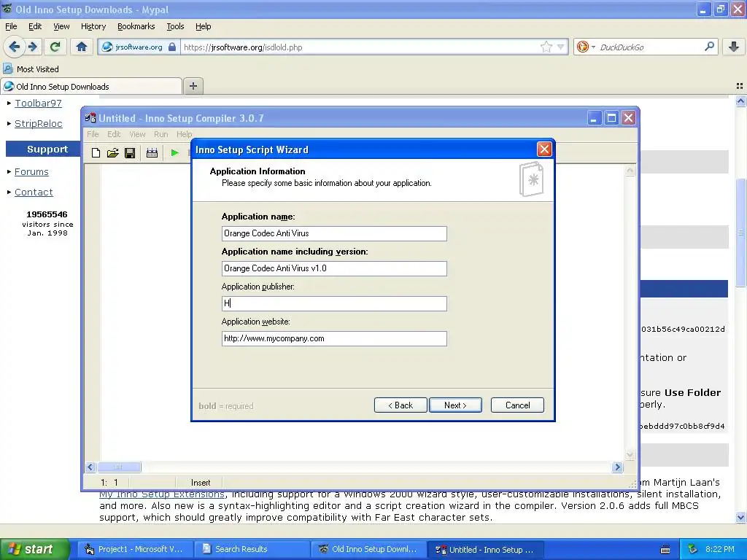Open the browser Tools menu
Image resolution: width=747 pixels, height=560 pixels.
coord(175,26)
